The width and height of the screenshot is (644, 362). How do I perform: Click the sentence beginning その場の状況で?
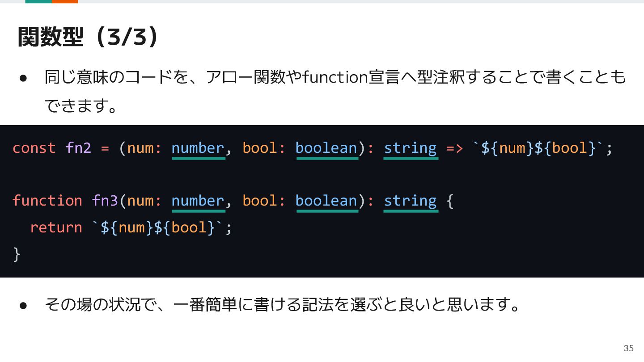283,305
